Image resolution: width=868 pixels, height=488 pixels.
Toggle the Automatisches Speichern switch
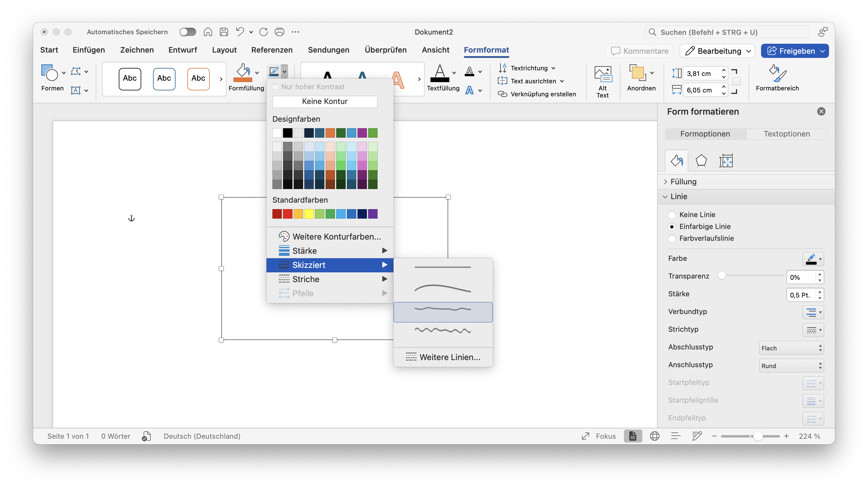188,32
